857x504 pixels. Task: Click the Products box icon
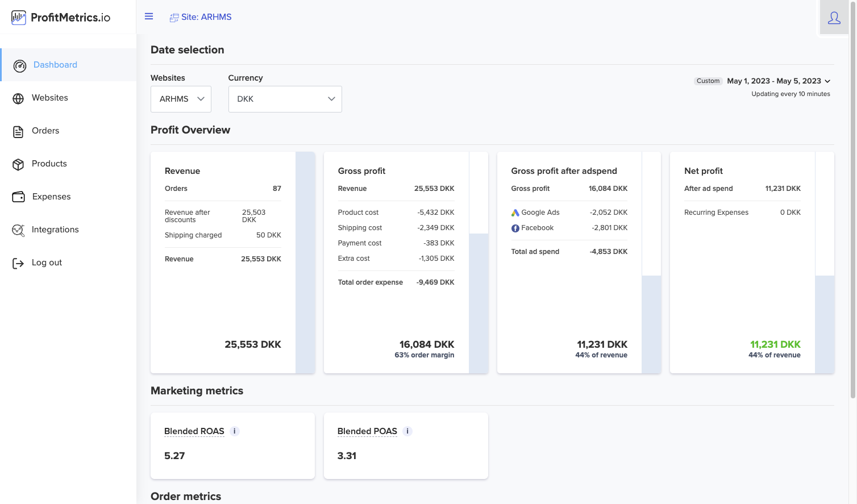pyautogui.click(x=18, y=165)
